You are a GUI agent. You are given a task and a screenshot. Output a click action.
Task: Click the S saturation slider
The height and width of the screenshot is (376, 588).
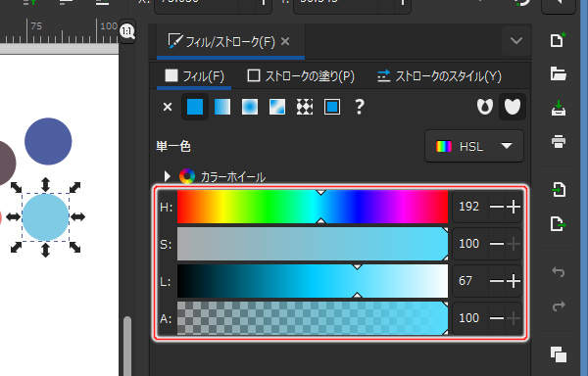click(x=313, y=244)
